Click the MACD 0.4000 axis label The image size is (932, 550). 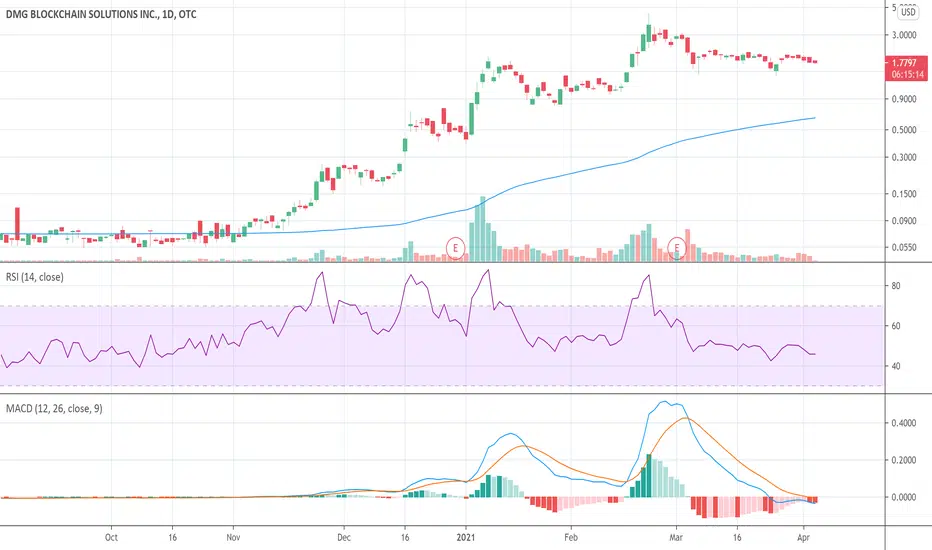pos(903,423)
